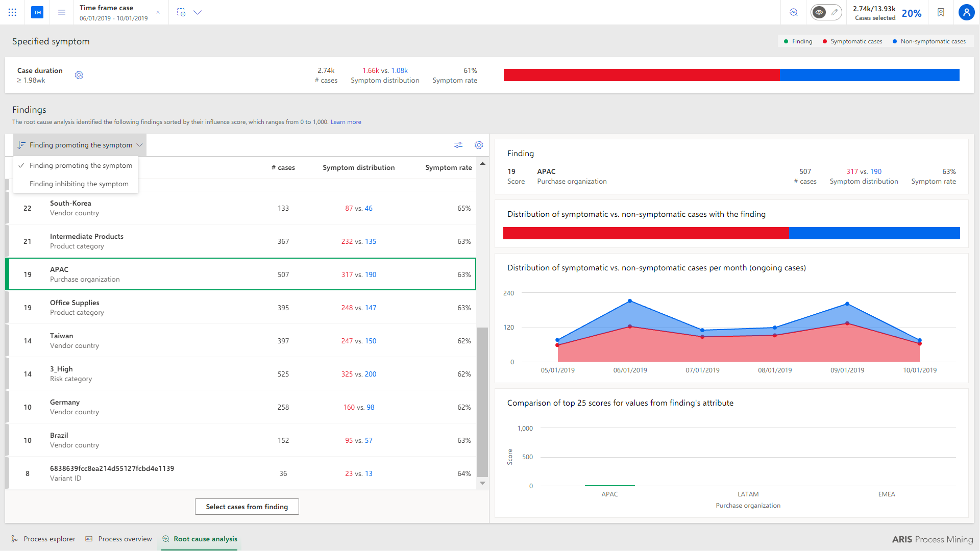Screen dimensions: 980x551
Task: Open the user profile avatar
Action: (x=966, y=12)
